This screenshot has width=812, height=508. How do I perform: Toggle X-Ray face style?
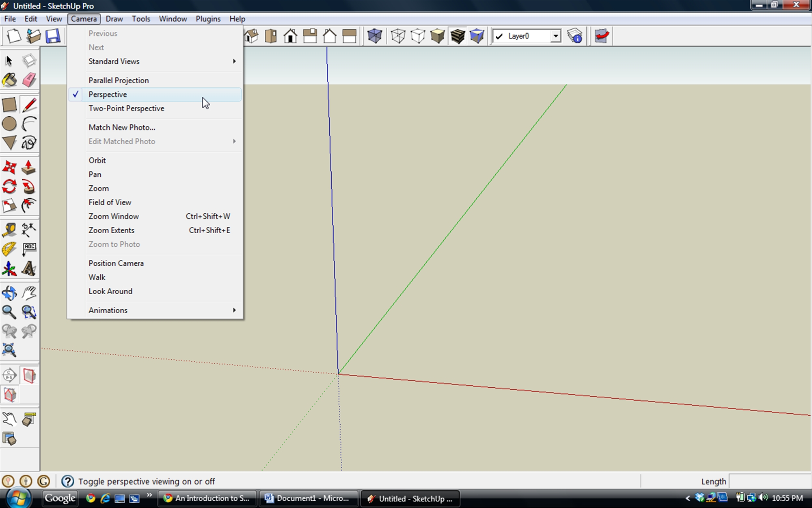coord(374,36)
